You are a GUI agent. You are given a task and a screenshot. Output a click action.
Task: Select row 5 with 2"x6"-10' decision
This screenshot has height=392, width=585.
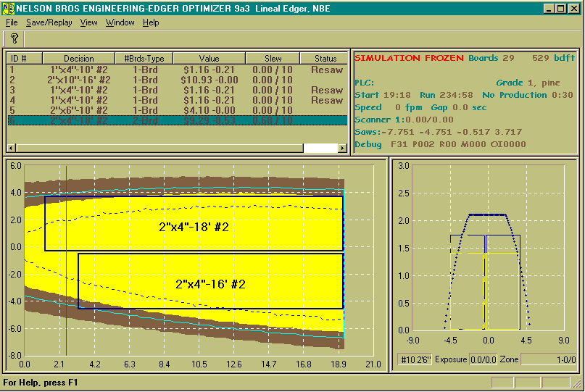pyautogui.click(x=78, y=111)
